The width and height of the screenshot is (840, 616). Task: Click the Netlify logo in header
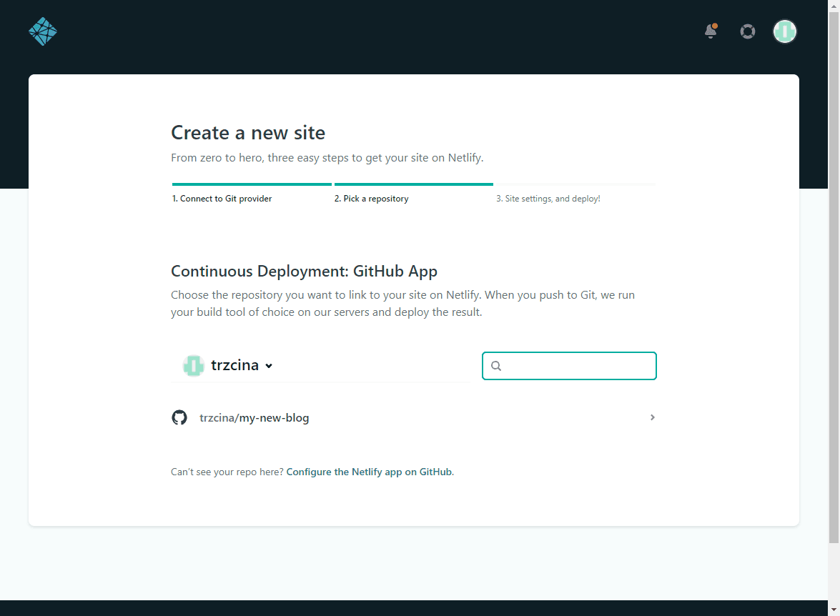click(43, 31)
